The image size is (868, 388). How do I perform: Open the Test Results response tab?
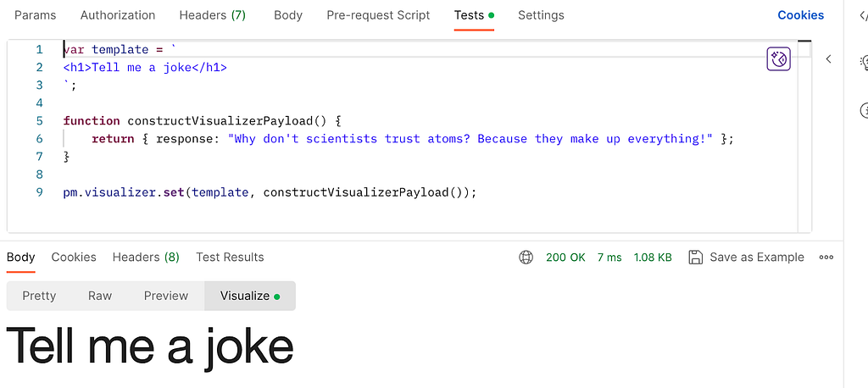230,258
